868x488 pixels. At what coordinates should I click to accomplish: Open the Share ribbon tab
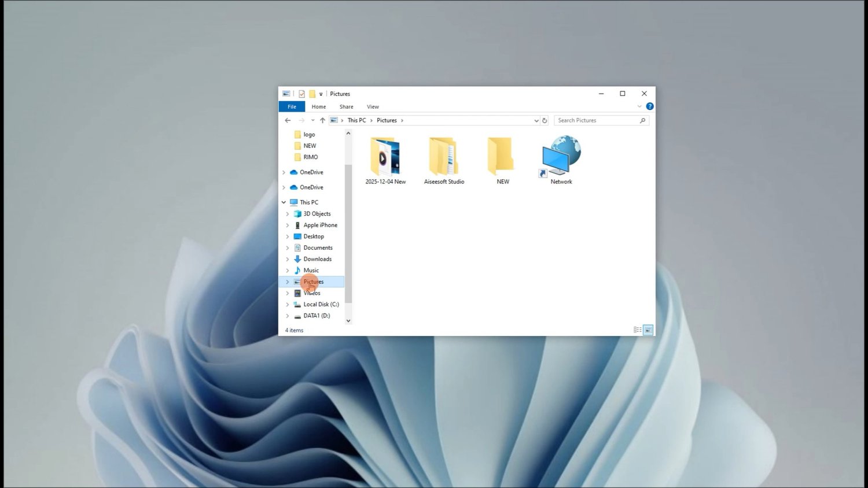(x=346, y=106)
